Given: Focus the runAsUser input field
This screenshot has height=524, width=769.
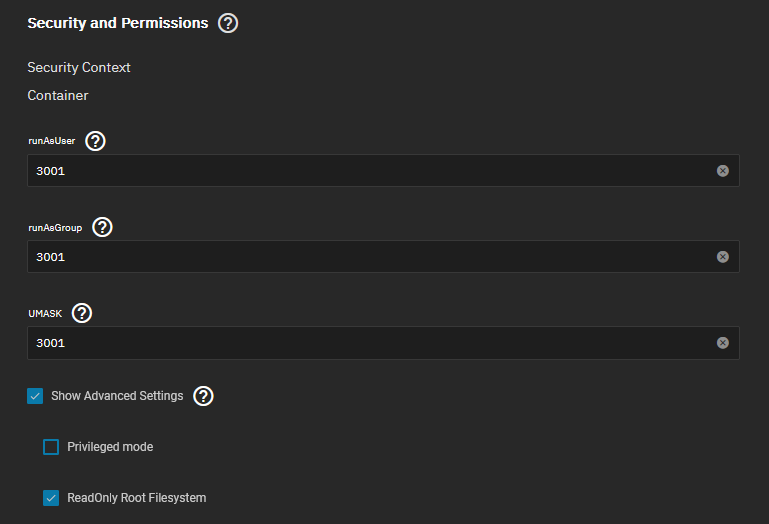Looking at the screenshot, I should point(383,171).
